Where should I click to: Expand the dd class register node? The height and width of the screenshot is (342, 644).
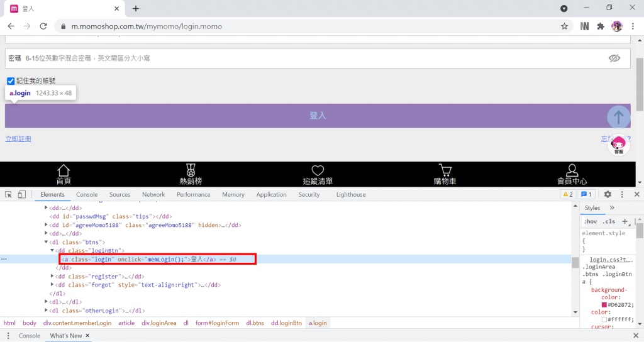pyautogui.click(x=52, y=277)
